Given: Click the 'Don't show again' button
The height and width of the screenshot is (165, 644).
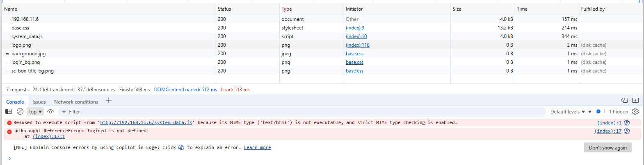Looking at the screenshot, I should pyautogui.click(x=607, y=148).
